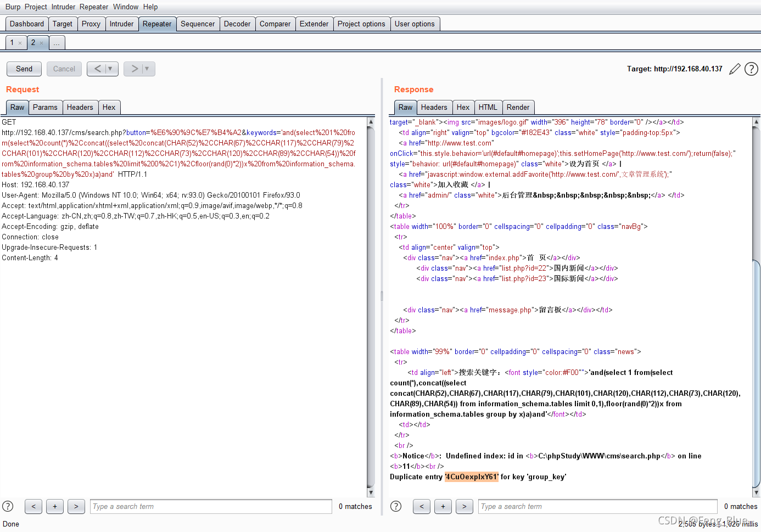Click the highlighted '4CuOexpIxY61' text in response
This screenshot has height=532, width=761.
coord(472,477)
